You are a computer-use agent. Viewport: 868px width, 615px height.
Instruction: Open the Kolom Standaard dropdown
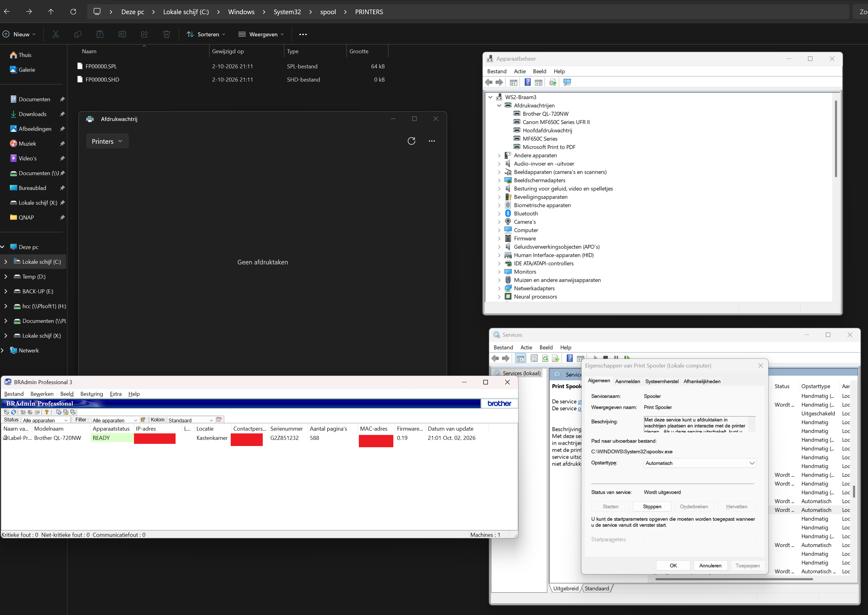[x=191, y=420]
